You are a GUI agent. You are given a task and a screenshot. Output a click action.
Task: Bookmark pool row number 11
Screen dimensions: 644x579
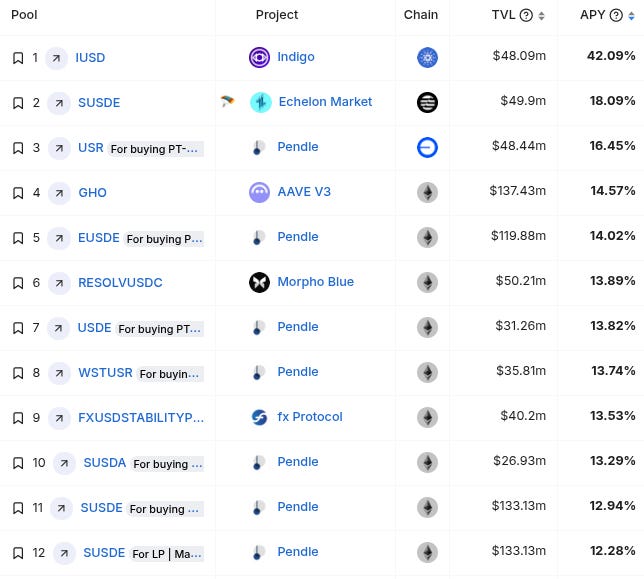pos(18,508)
